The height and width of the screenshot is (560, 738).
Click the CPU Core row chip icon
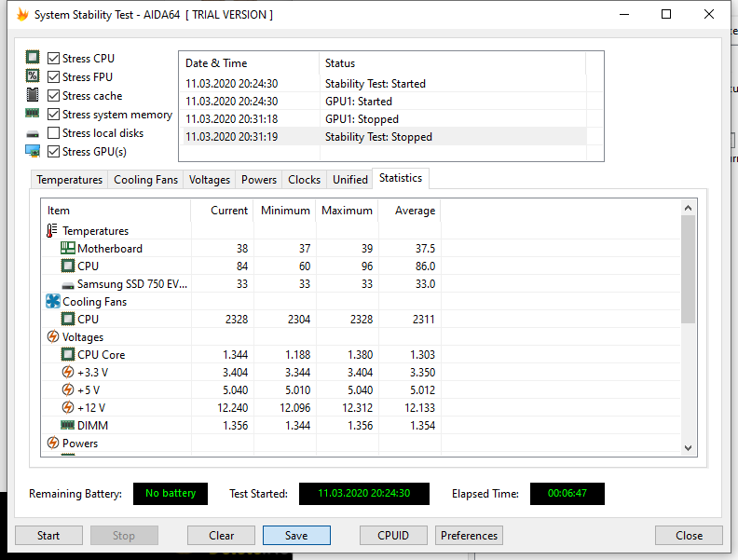pyautogui.click(x=68, y=354)
